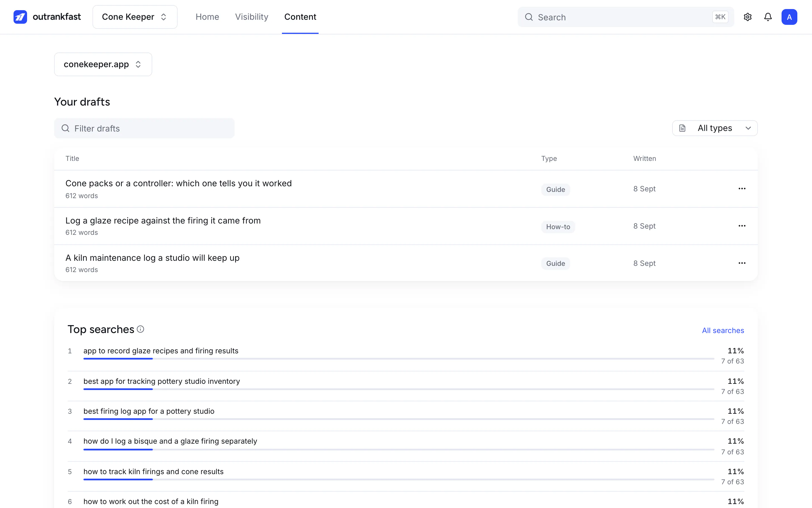Open the conekeeper.app domain selector
The width and height of the screenshot is (812, 508).
pos(103,64)
